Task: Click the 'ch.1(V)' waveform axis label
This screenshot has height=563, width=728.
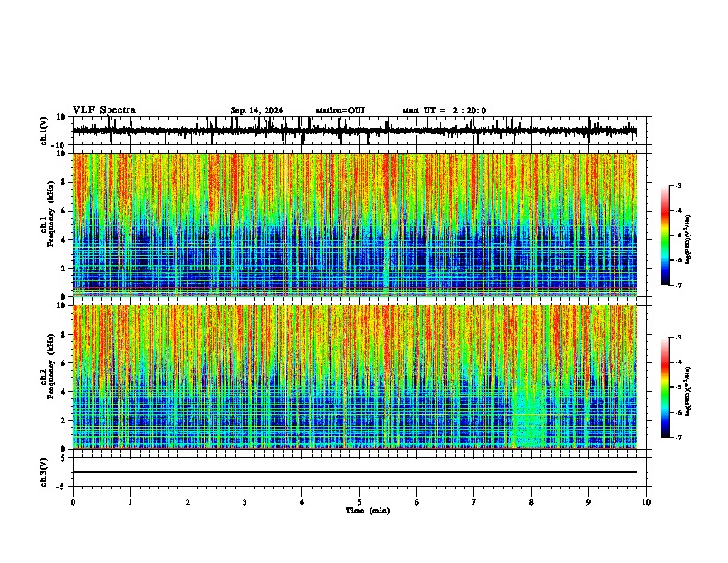Action: pos(44,131)
